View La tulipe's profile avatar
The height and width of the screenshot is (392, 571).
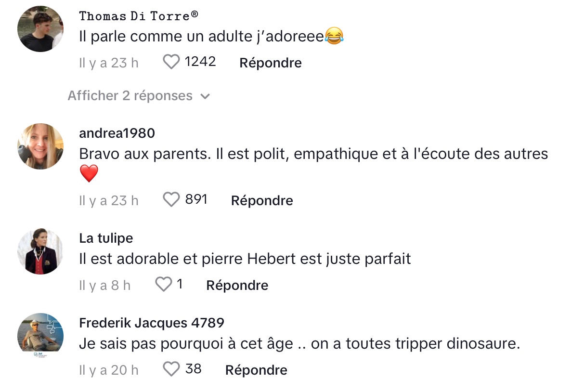pyautogui.click(x=40, y=251)
